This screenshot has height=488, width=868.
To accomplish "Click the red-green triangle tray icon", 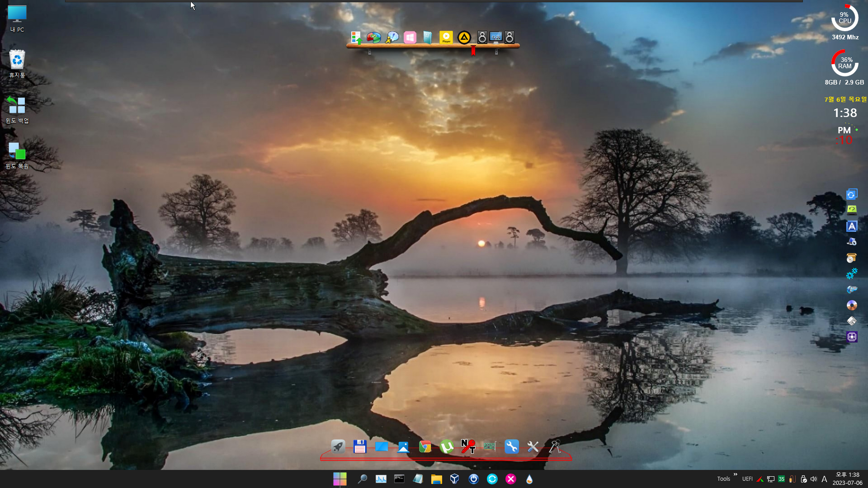I will pos(760,479).
